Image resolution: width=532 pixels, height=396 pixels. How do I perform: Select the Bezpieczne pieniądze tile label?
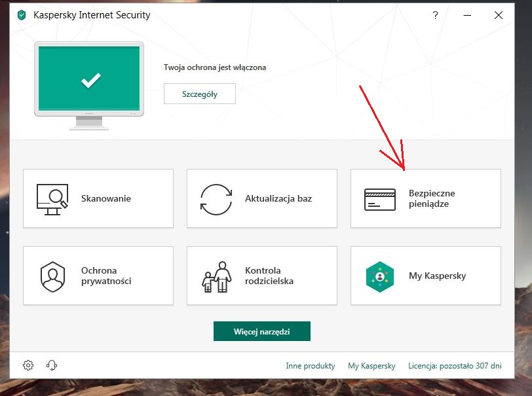[x=432, y=198]
